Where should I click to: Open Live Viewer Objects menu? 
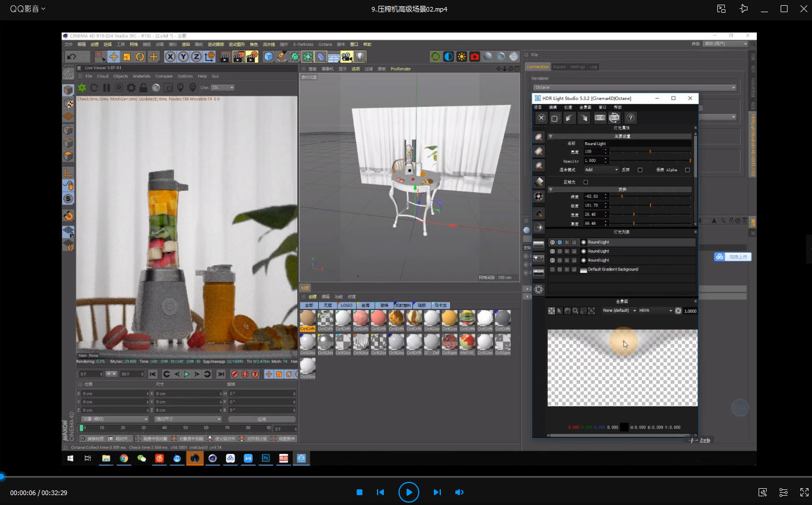coord(121,76)
